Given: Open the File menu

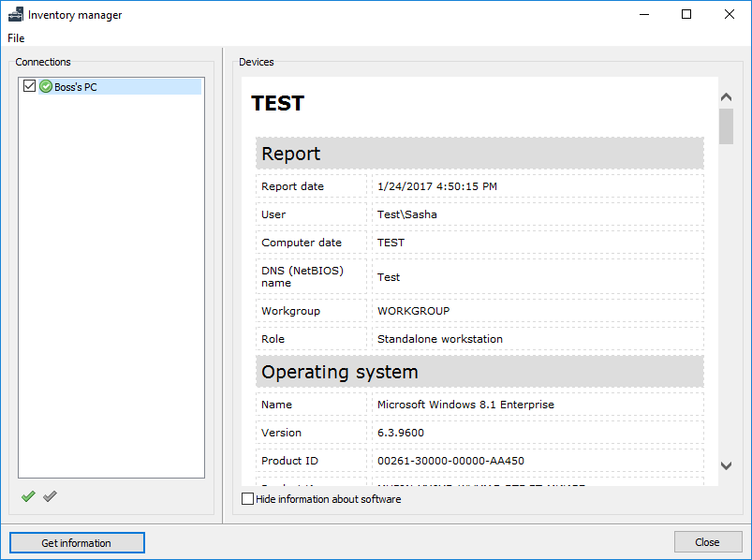Looking at the screenshot, I should [16, 38].
